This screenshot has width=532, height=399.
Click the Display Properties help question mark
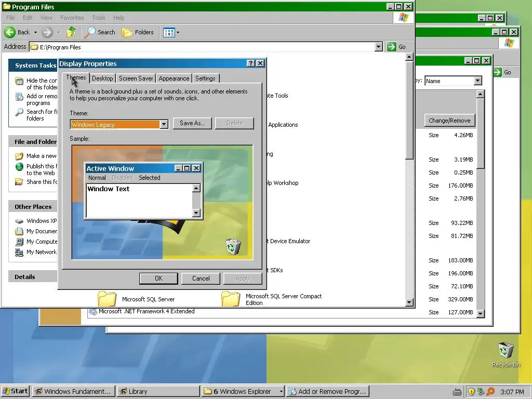tap(250, 63)
